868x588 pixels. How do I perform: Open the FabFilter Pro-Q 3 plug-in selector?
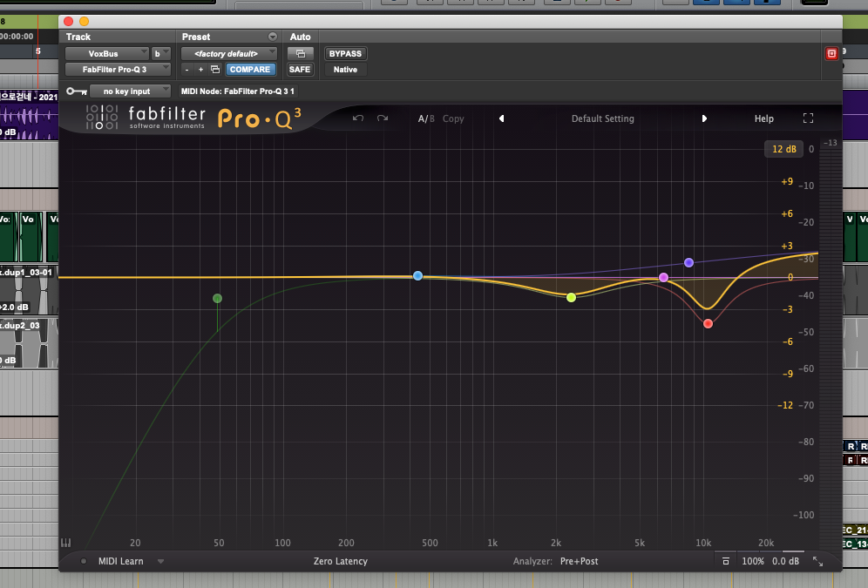coord(118,69)
